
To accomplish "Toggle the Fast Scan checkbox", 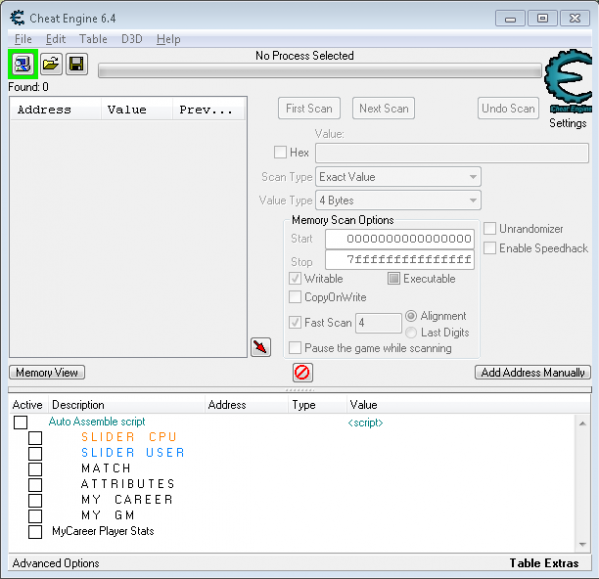I will [295, 322].
